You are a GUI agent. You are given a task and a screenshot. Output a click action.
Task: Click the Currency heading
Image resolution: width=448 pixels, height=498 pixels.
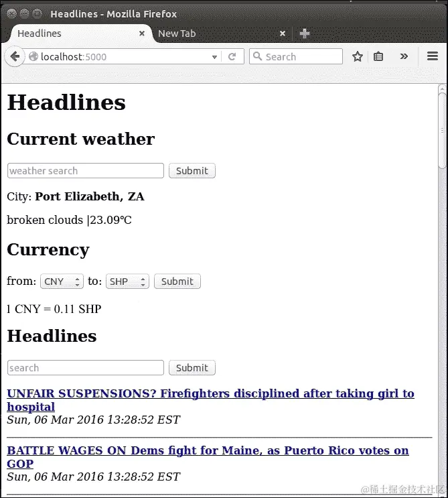click(x=48, y=249)
